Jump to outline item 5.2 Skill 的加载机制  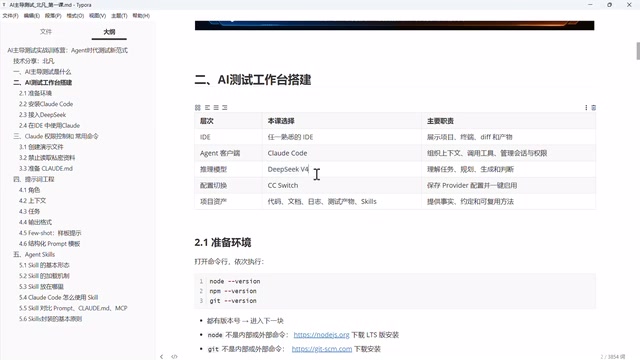[x=44, y=276]
